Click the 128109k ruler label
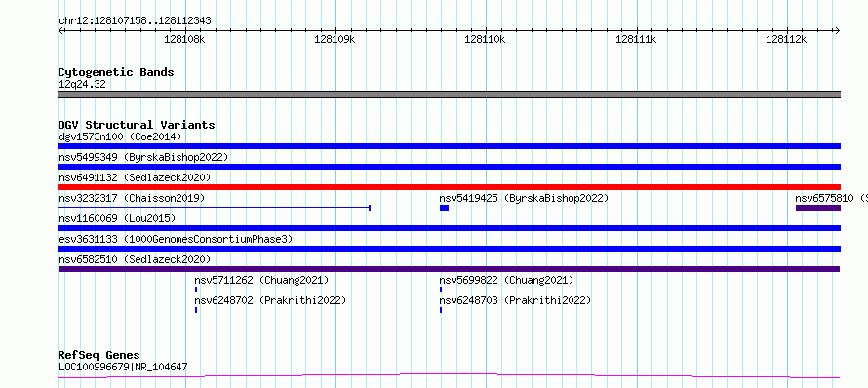This screenshot has height=388, width=868. pos(335,39)
